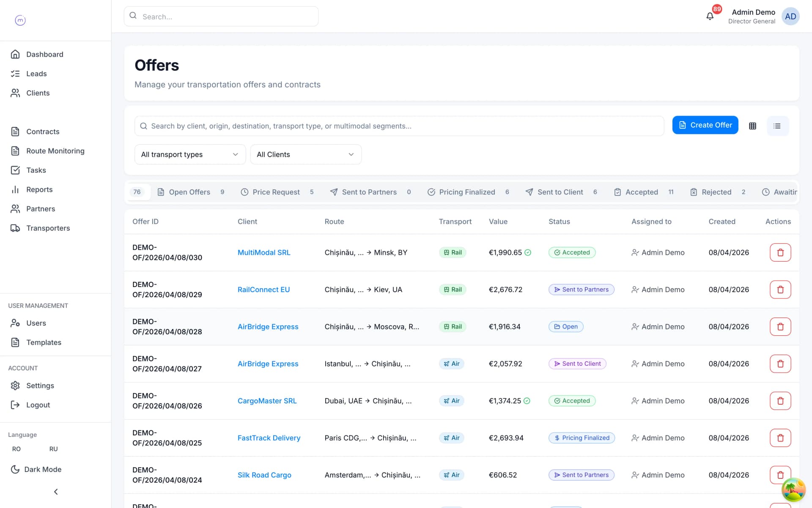812x508 pixels.
Task: Delete offer DEMO-OF/2026/04/08/024
Action: tap(780, 475)
